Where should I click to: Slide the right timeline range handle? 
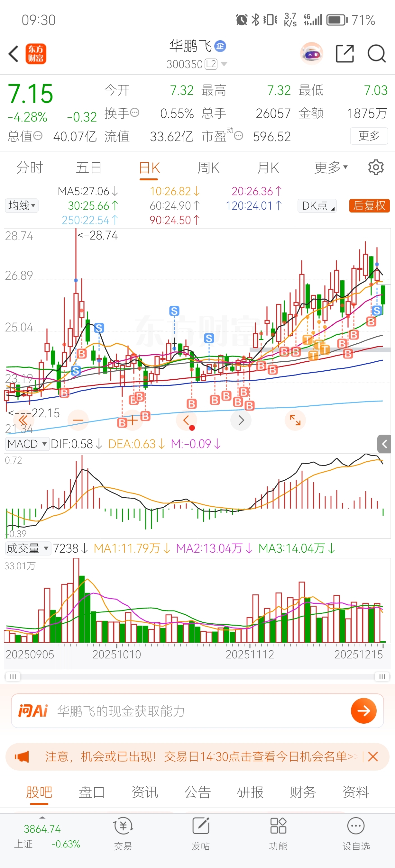[x=382, y=677]
